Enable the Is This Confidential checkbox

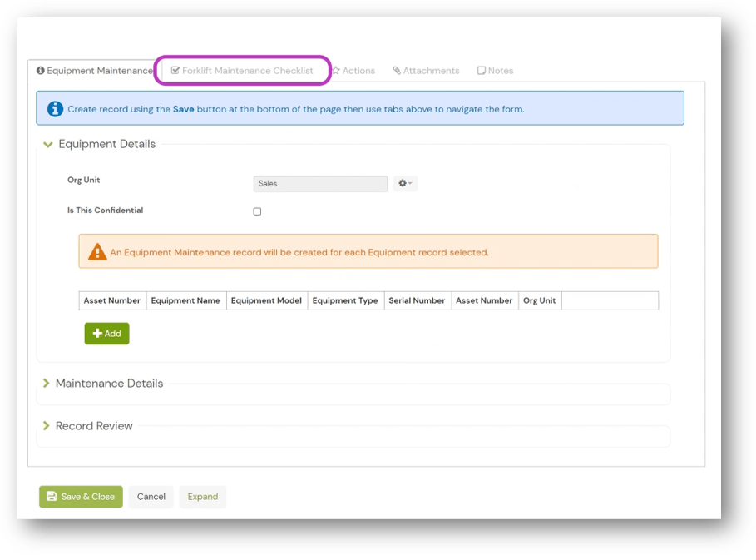[x=257, y=211]
